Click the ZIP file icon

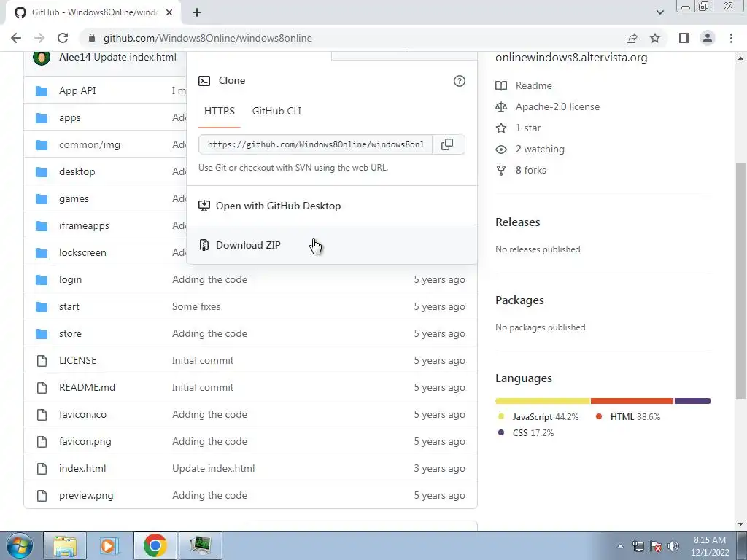(x=204, y=245)
